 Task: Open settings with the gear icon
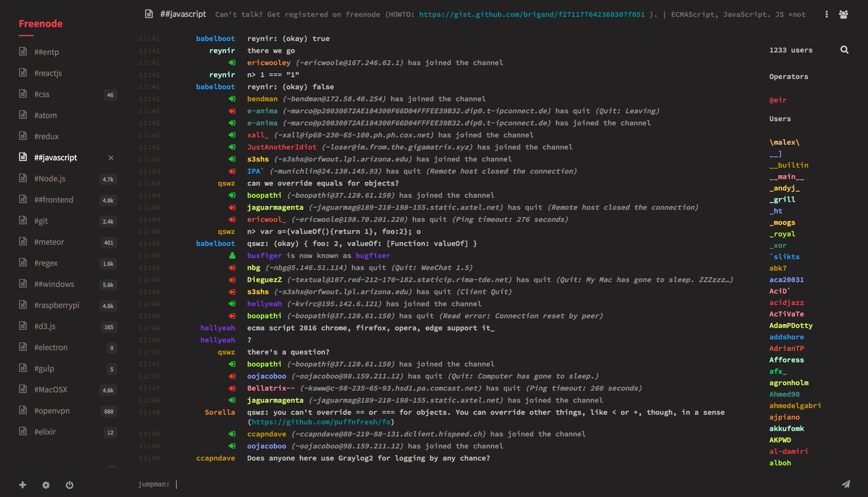point(46,485)
